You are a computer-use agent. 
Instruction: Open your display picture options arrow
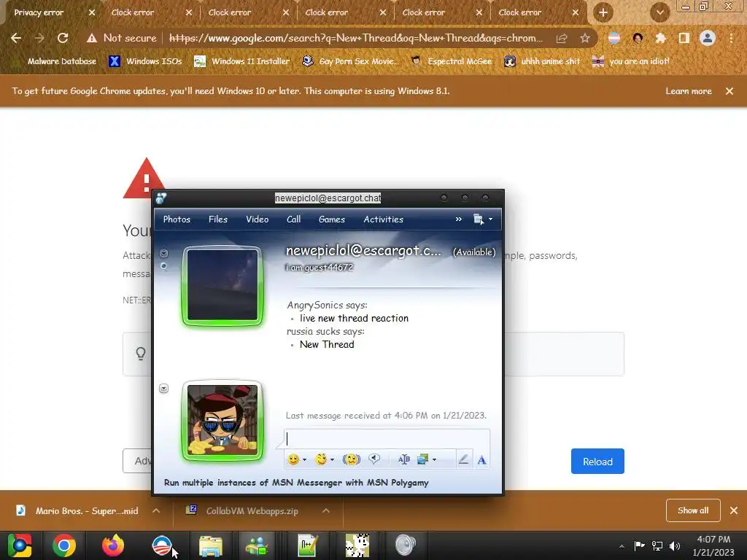163,389
